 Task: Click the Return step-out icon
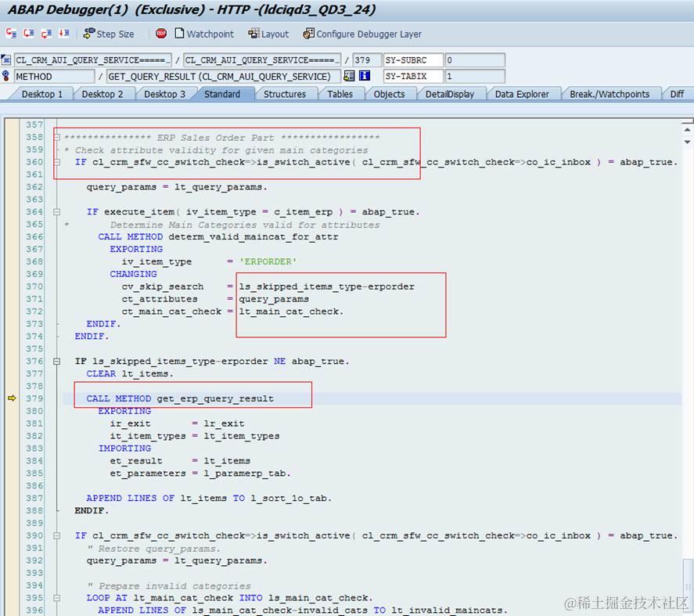[x=46, y=33]
